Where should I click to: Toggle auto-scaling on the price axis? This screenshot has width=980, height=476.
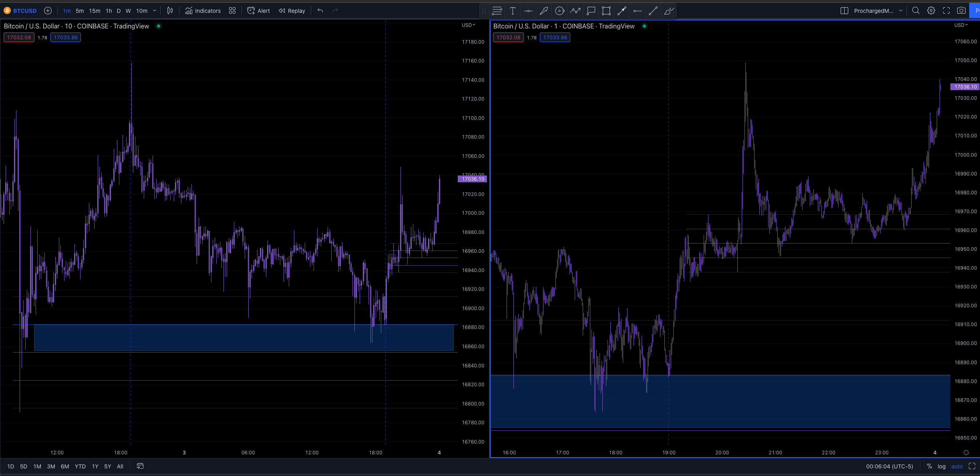coord(957,466)
